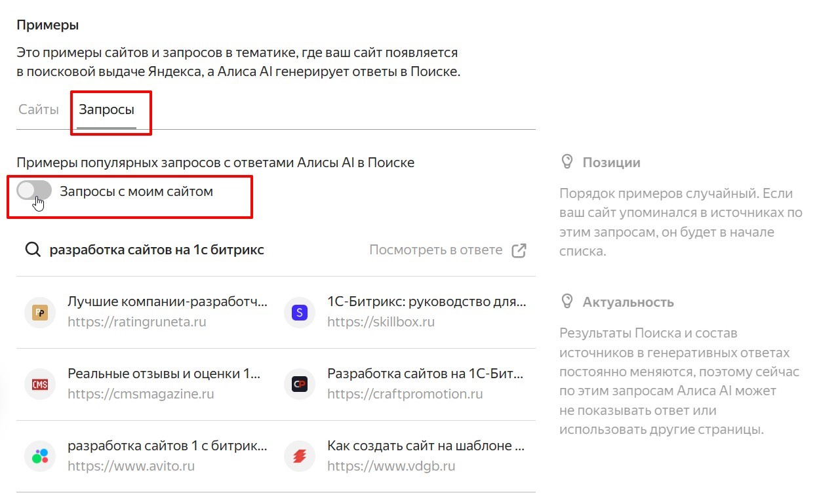
Task: Enable the Запросы с моим сайтом toggle
Action: (x=34, y=191)
